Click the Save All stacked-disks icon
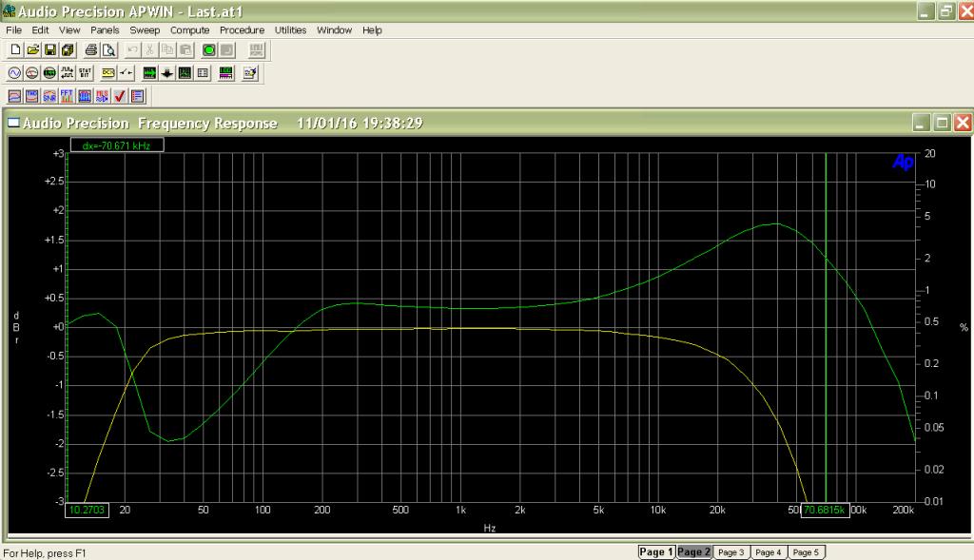The height and width of the screenshot is (560, 974). click(68, 49)
